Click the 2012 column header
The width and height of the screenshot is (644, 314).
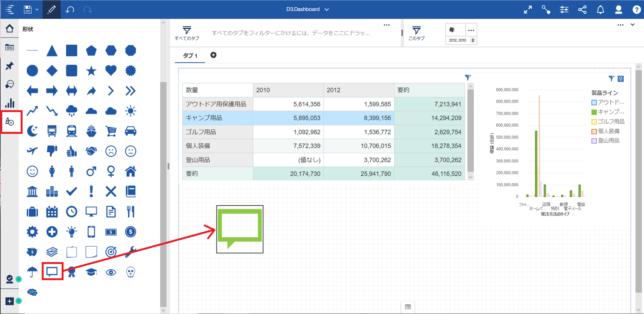(359, 90)
